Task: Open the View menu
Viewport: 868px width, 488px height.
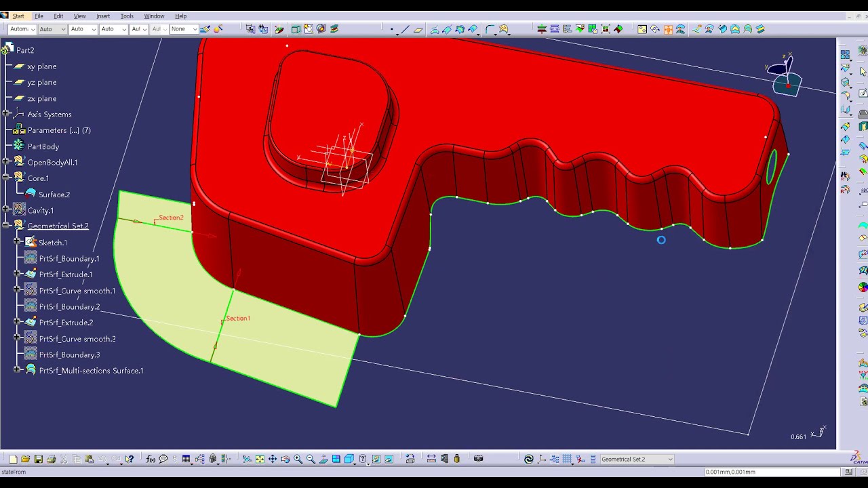Action: pos(79,16)
